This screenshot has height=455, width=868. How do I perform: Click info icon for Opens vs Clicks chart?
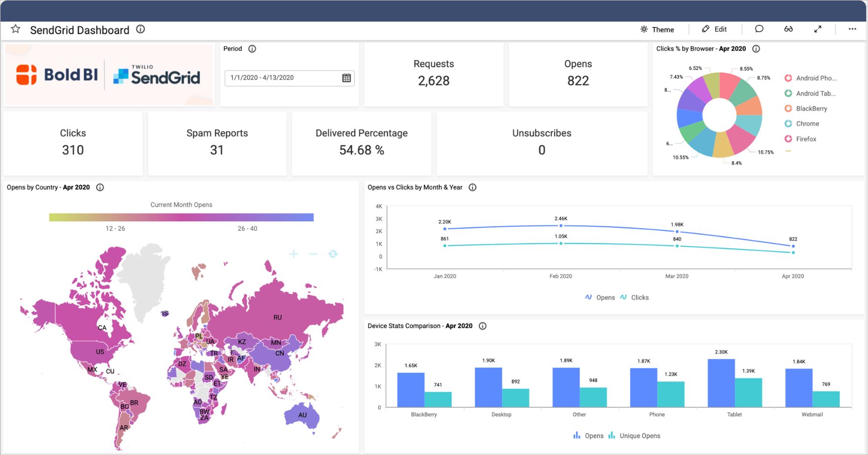473,187
